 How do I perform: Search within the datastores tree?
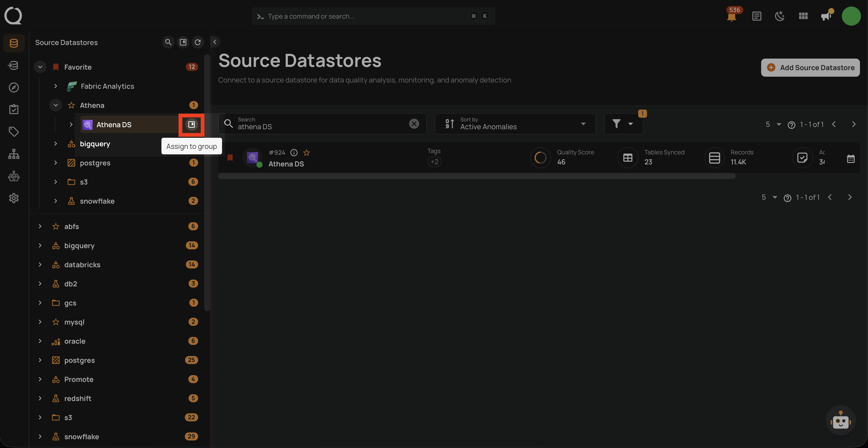pos(168,42)
